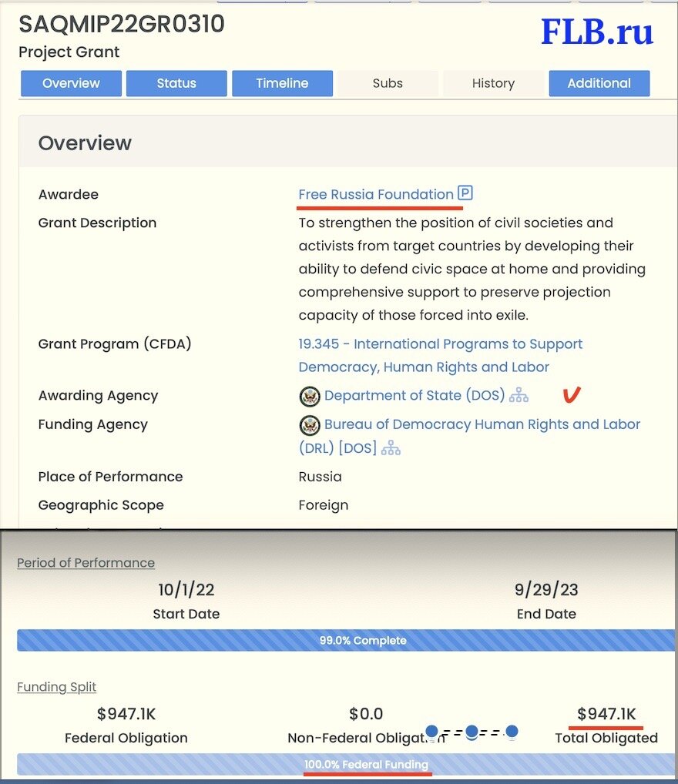The image size is (678, 784).
Task: Click the $0.0 Non-Federal Obligation amount
Action: click(x=366, y=713)
